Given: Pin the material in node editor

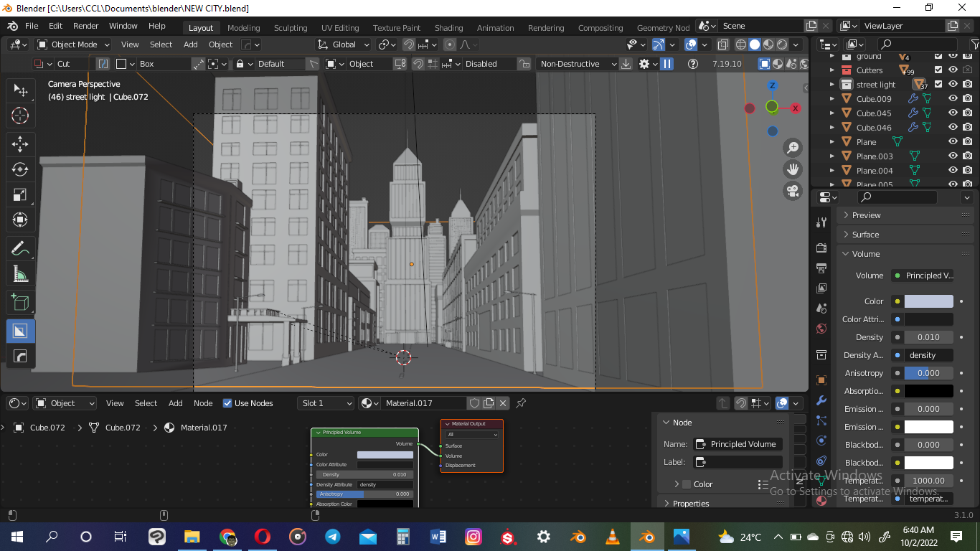Looking at the screenshot, I should [522, 403].
